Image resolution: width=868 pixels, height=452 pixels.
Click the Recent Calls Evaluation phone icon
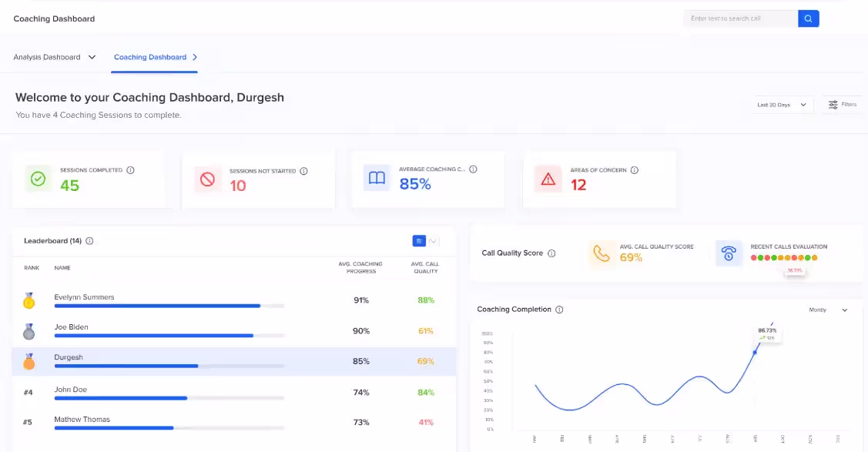pyautogui.click(x=729, y=253)
